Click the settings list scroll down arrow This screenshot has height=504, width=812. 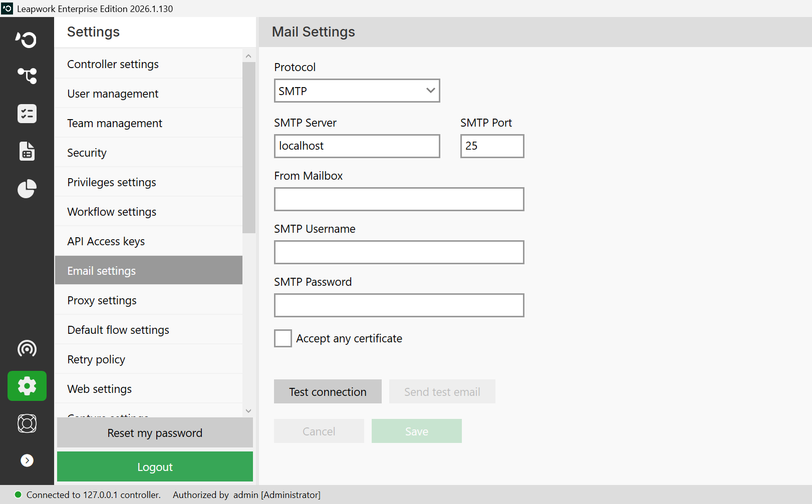[x=248, y=411]
